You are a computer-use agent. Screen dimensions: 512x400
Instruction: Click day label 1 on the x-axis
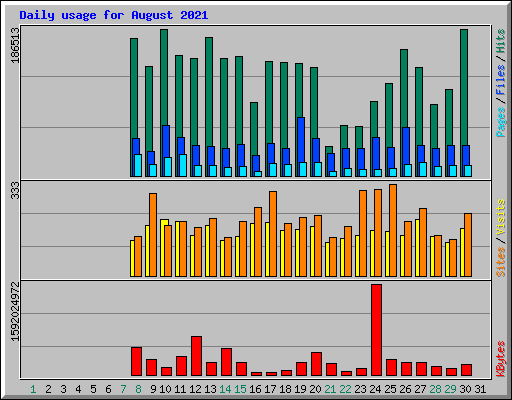33,389
